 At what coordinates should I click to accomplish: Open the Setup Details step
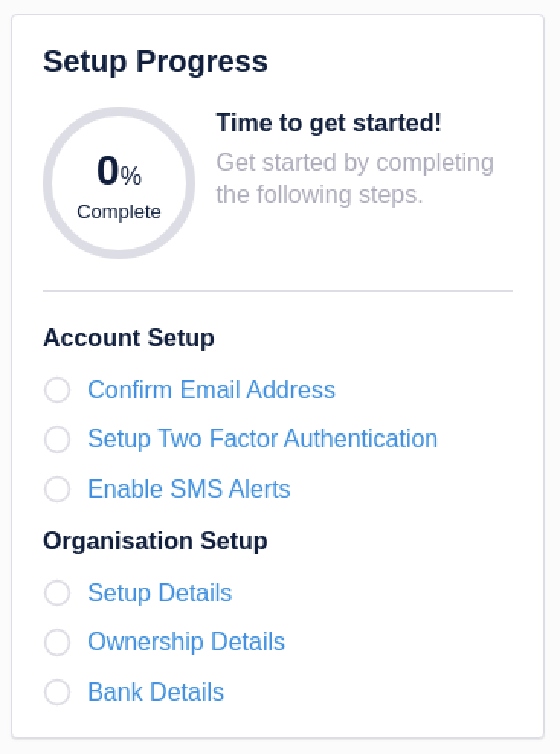[x=159, y=593]
